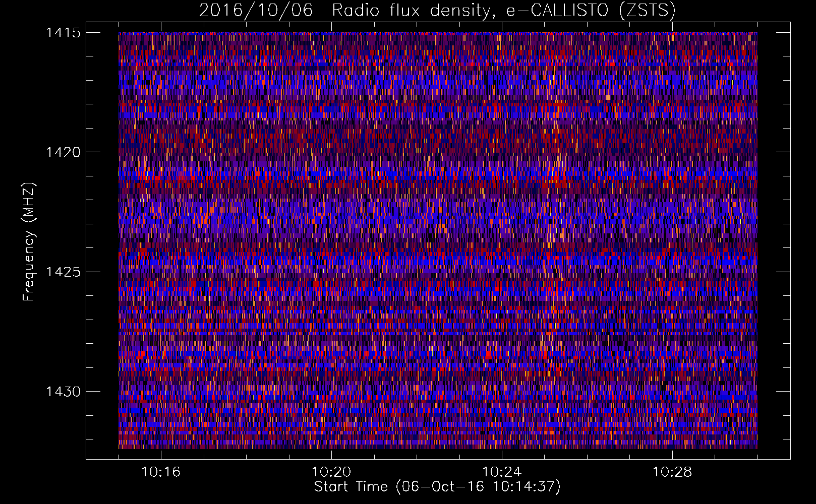Select the 1430 frequency tick label
816x504 pixels.
(63, 392)
